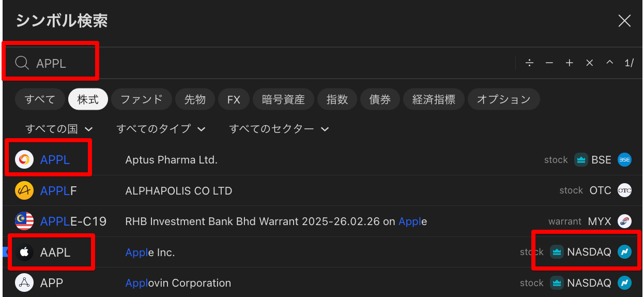Open the すべての国 dropdown
Image resolution: width=644 pixels, height=297 pixels.
pyautogui.click(x=59, y=129)
